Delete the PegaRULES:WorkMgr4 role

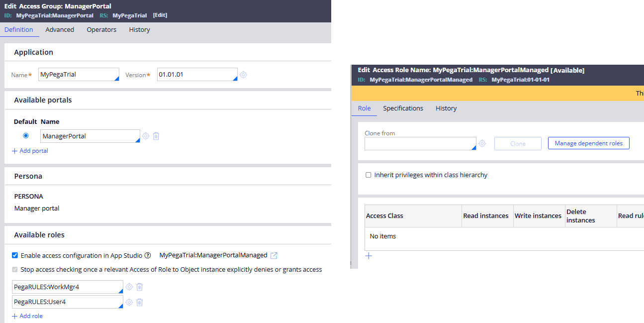140,287
